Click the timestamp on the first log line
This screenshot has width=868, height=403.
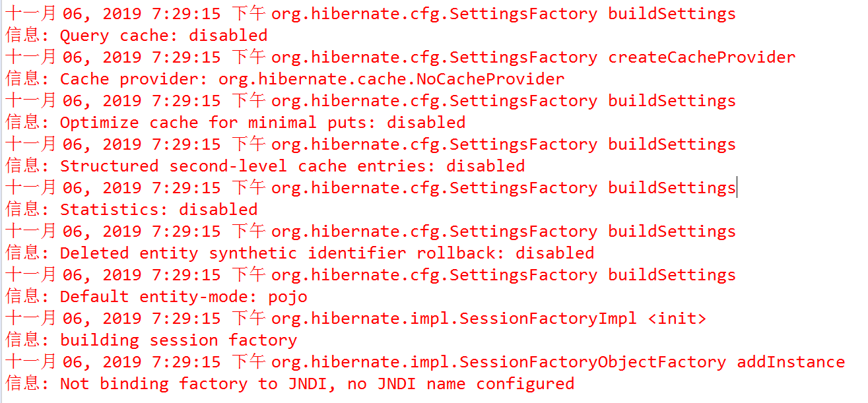pos(135,14)
